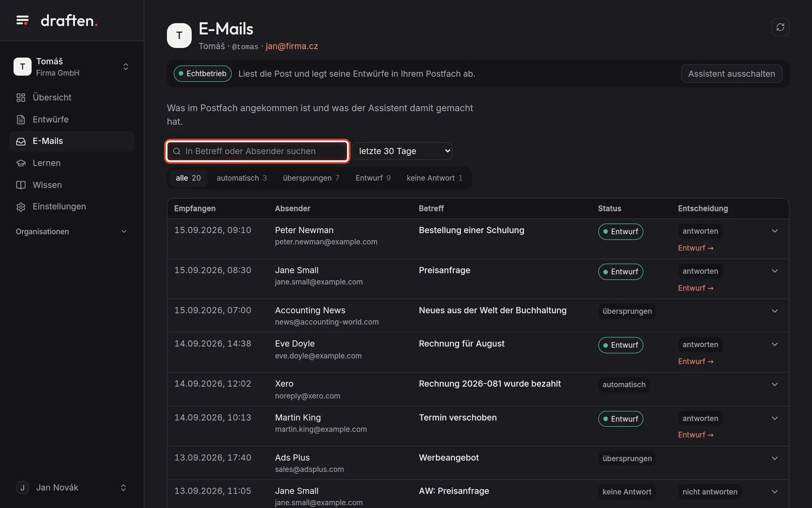
Task: Click the Status column header
Action: pyautogui.click(x=609, y=209)
